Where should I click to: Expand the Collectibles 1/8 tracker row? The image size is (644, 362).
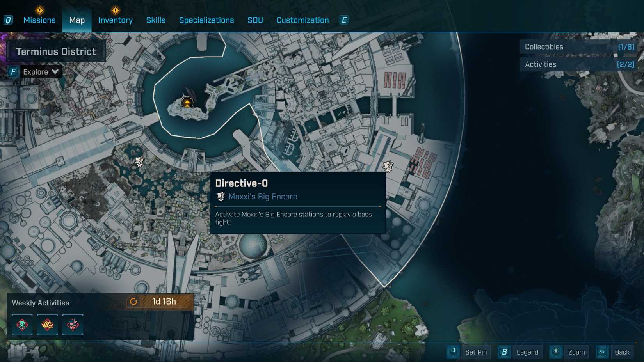click(x=578, y=47)
